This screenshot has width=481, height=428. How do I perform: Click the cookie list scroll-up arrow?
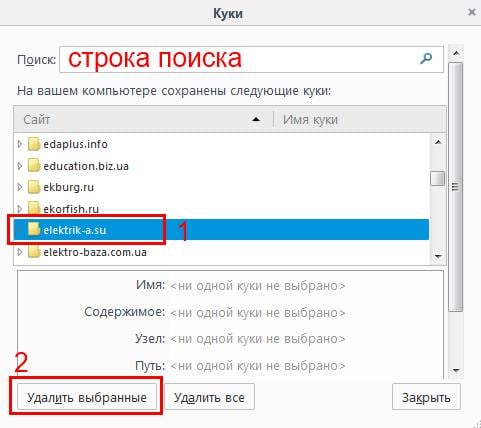(438, 142)
